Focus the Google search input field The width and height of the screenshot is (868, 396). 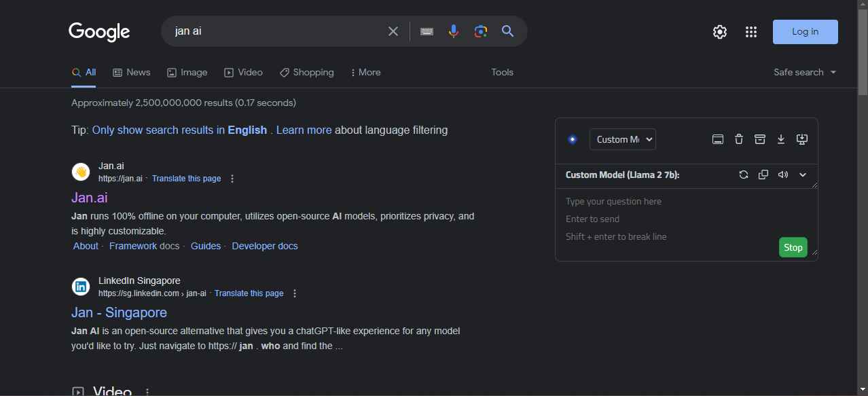coord(278,31)
